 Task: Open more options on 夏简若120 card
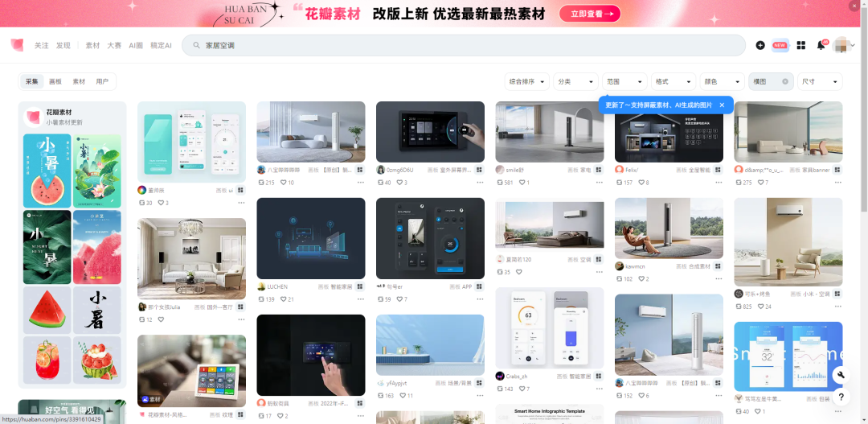(x=600, y=272)
